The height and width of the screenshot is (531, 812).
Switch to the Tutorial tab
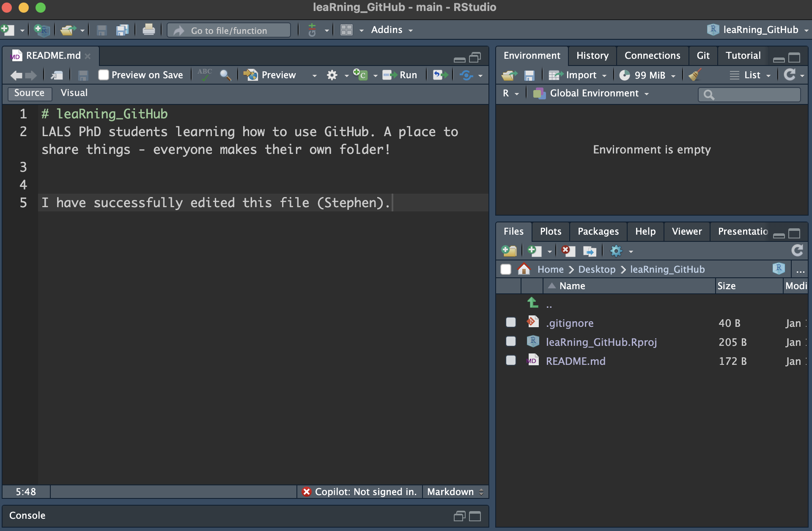743,56
